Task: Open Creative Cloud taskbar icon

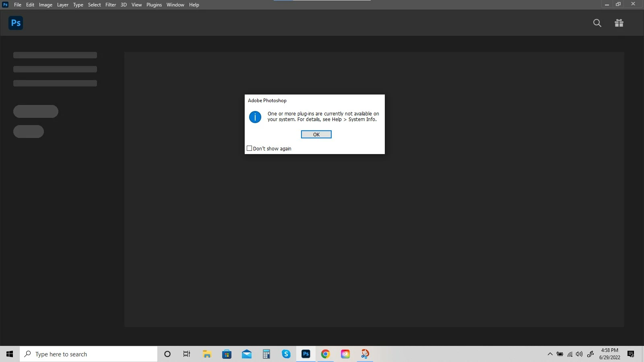Action: point(345,354)
